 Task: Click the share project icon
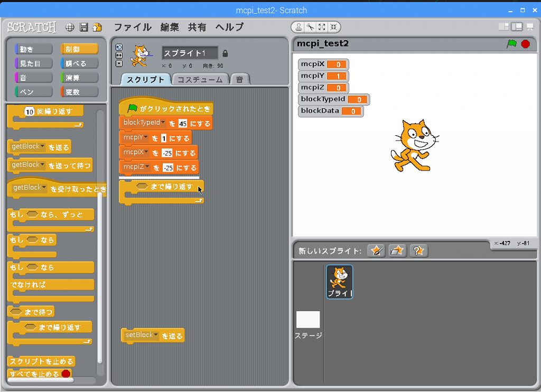click(x=97, y=27)
